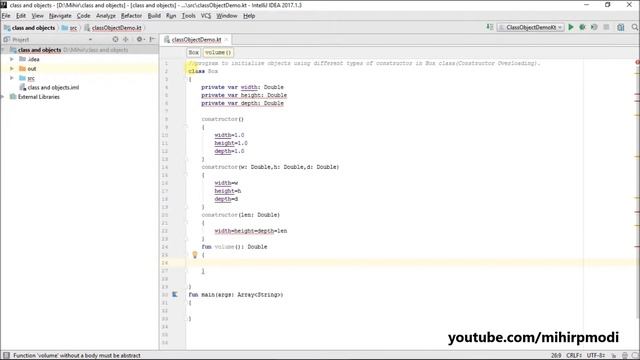This screenshot has height=360, width=640.
Task: Open Project Structure icon in toolbar
Action: (620, 27)
